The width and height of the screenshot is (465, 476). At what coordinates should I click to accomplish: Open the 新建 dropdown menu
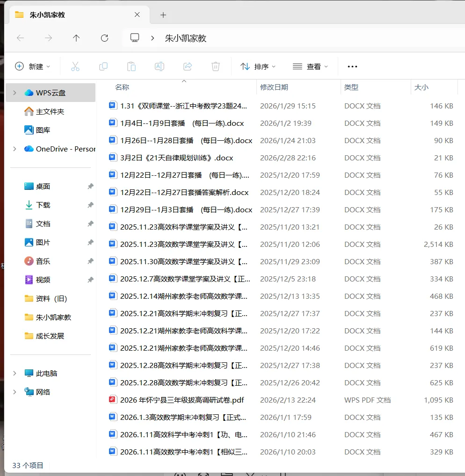click(32, 66)
